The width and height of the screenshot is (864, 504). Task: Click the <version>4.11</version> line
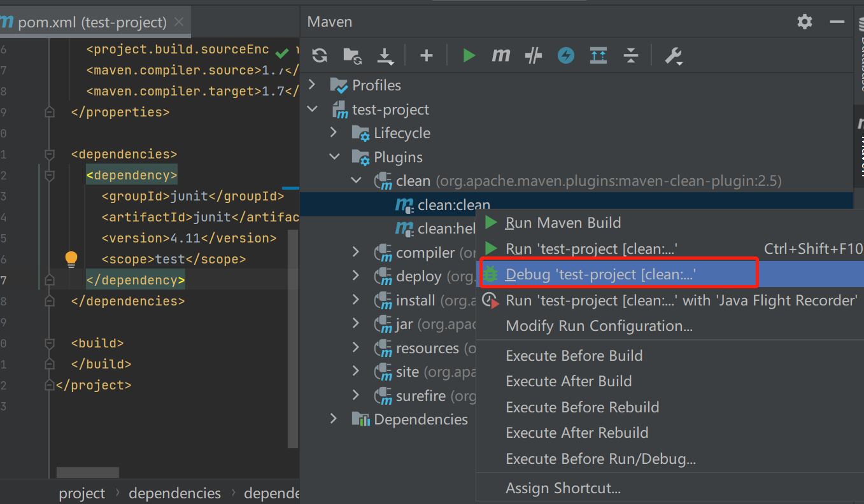pos(189,238)
